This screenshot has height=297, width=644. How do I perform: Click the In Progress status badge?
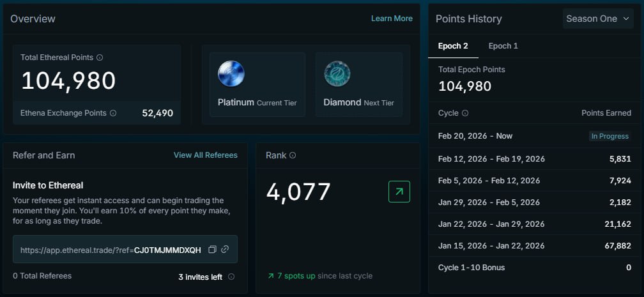point(609,136)
